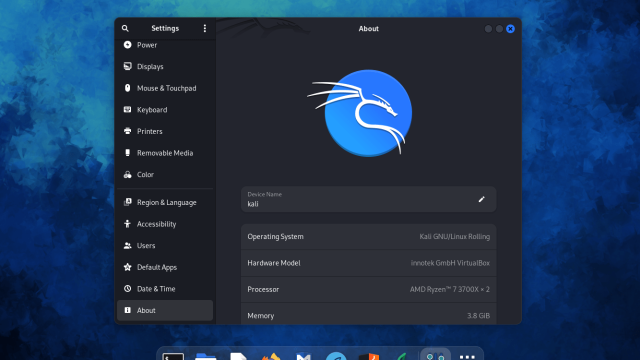Select Default Apps in sidebar
Image resolution: width=640 pixels, height=360 pixels.
pyautogui.click(x=165, y=267)
